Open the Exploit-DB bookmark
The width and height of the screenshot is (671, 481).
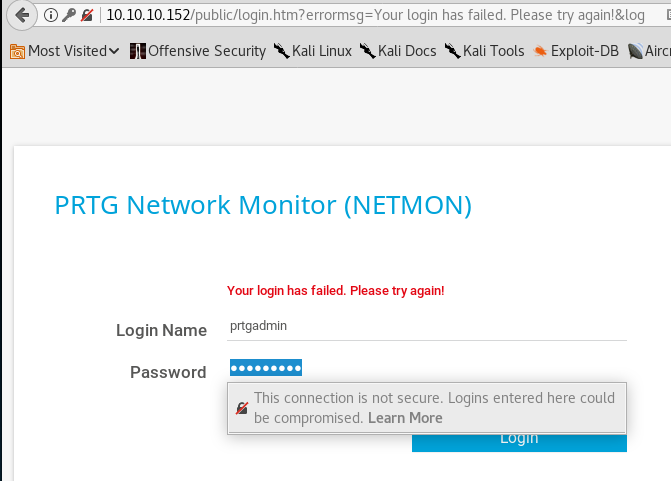577,51
